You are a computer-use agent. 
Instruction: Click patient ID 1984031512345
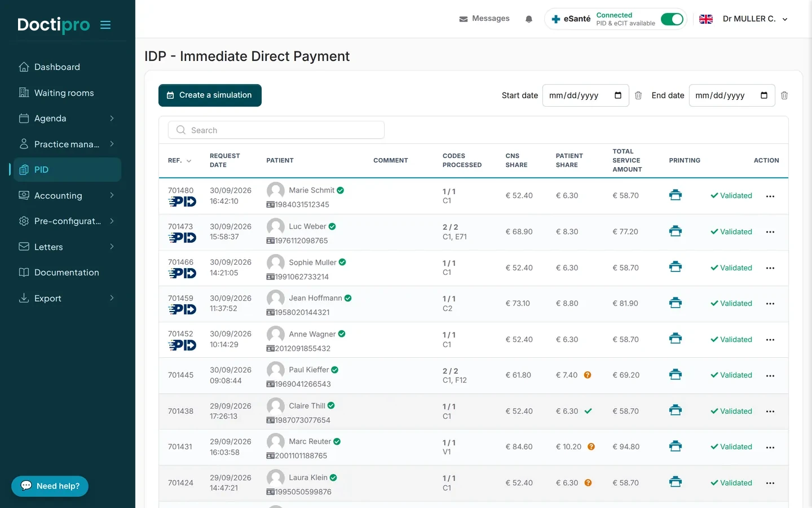[302, 205]
